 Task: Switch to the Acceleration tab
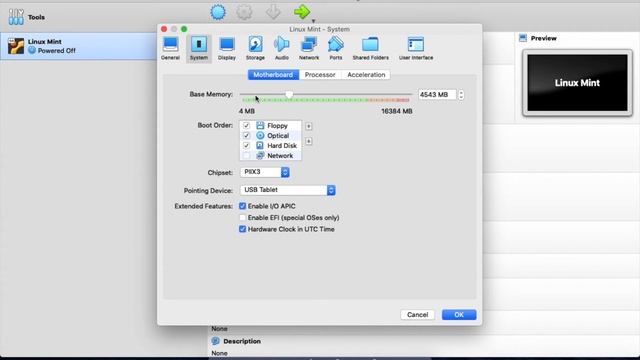(366, 75)
